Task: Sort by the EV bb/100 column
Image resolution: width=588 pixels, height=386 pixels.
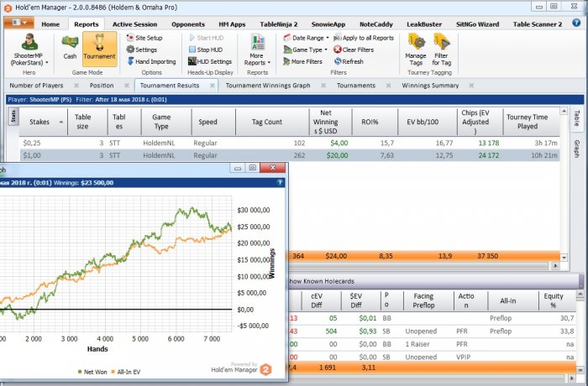Action: click(x=428, y=122)
